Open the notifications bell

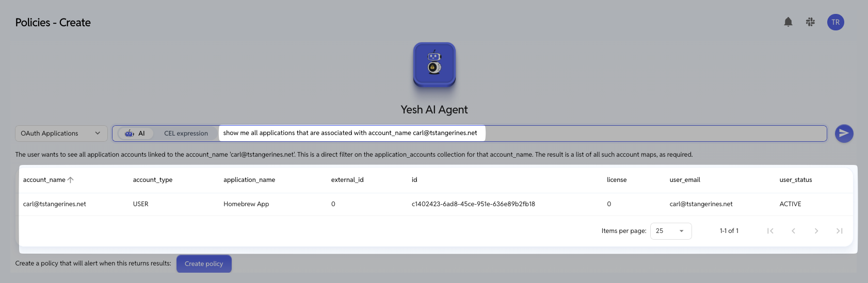point(788,22)
